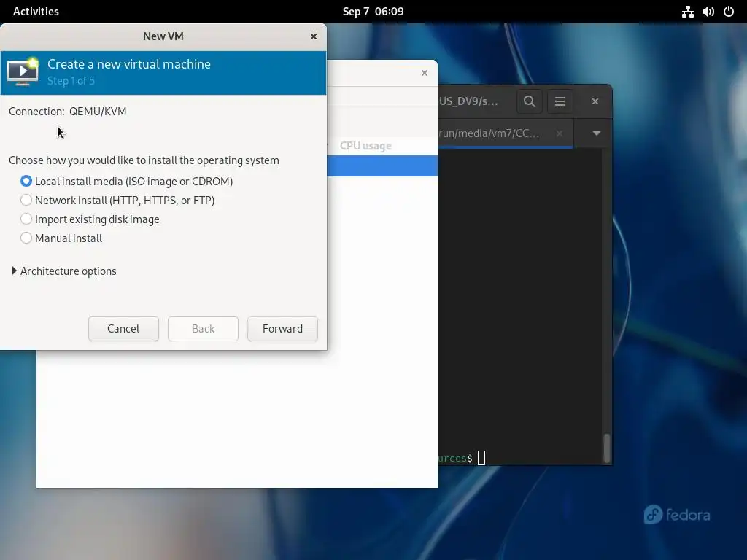
Task: Close the Virtual Machine Manager window behind
Action: [x=425, y=73]
